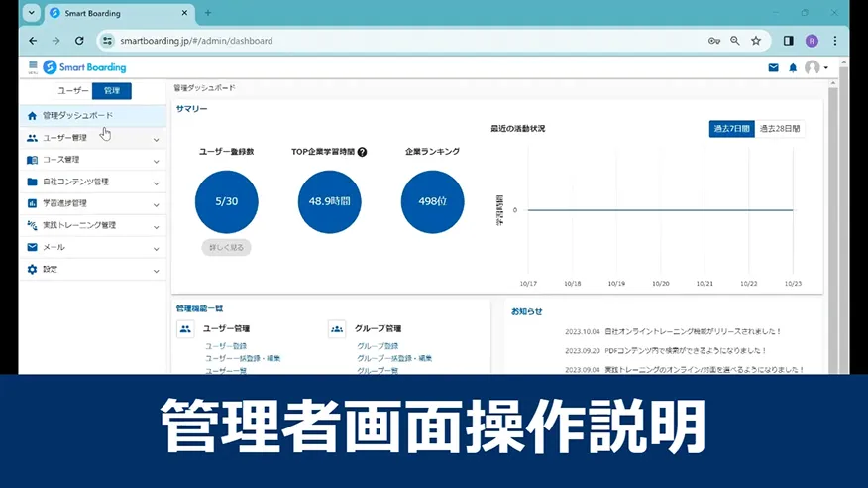Viewport: 868px width, 488px height.
Task: Click the ユーザー管理 icon in 管理機能一覧
Action: [x=185, y=328]
